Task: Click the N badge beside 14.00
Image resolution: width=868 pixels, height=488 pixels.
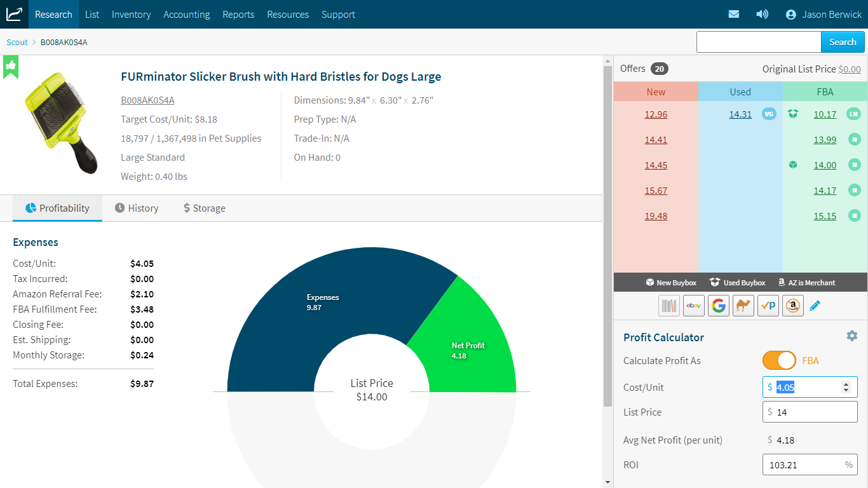Action: [x=855, y=165]
